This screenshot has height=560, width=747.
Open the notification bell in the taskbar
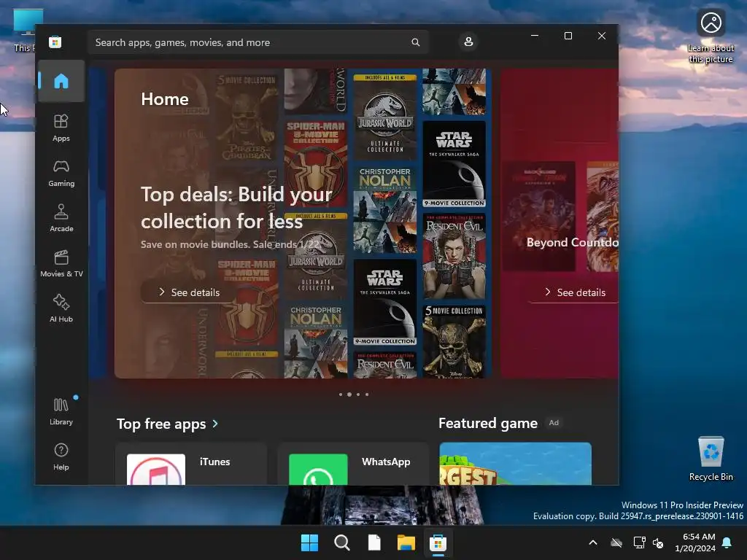pyautogui.click(x=727, y=542)
